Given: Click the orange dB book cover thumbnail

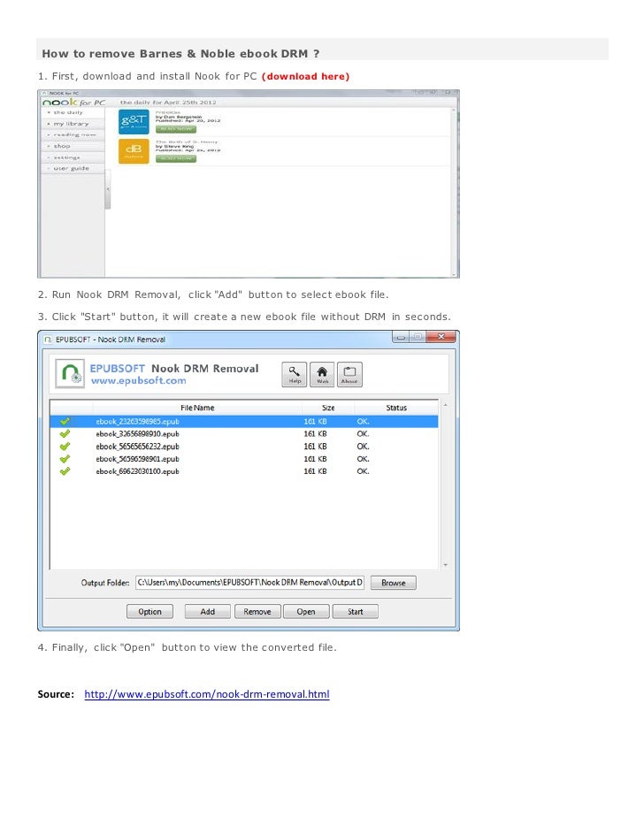Looking at the screenshot, I should [x=134, y=151].
